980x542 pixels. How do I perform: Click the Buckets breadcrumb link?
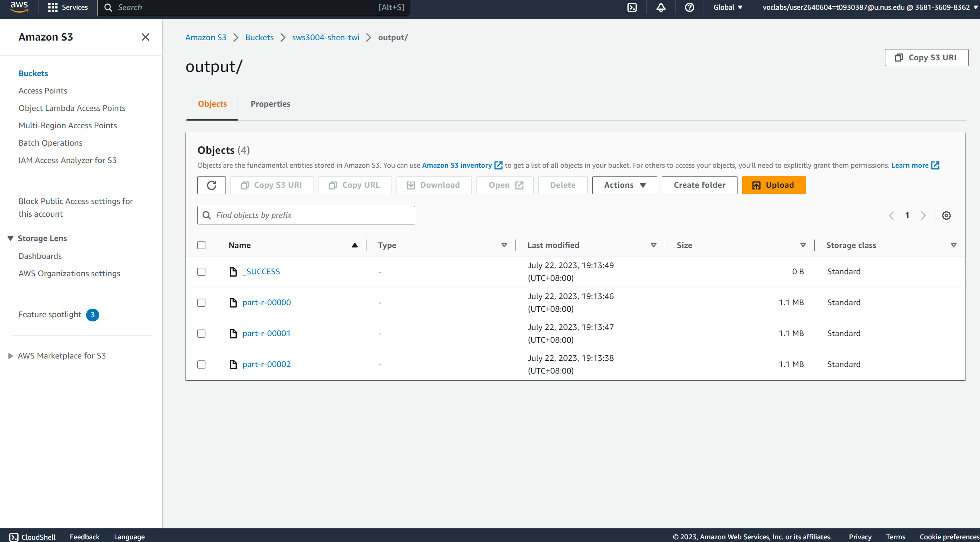[x=259, y=37]
